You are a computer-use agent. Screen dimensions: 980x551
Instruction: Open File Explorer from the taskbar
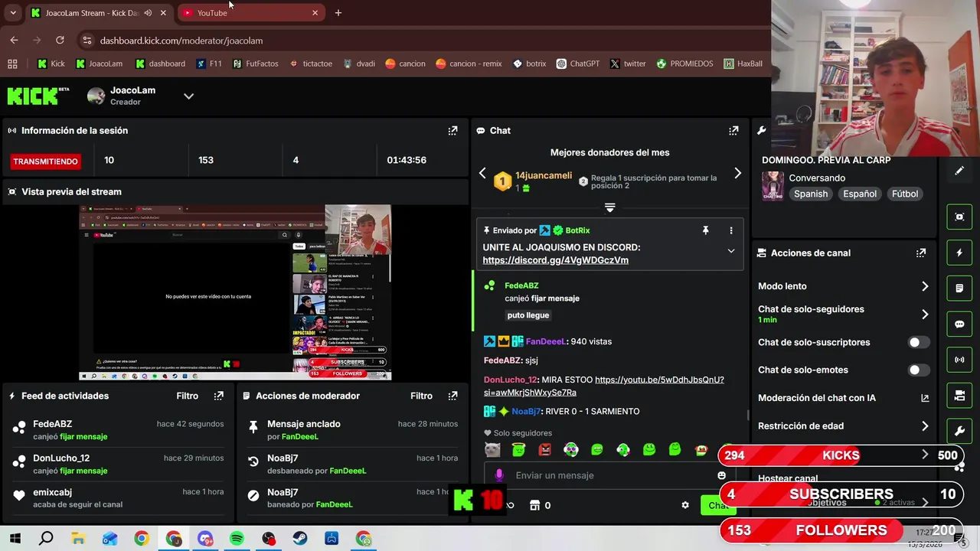pos(78,539)
